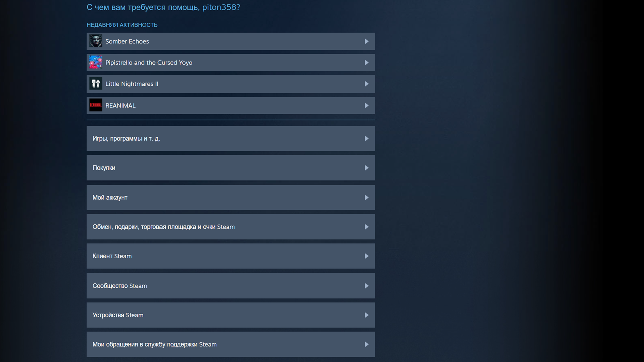Expand the arrow on the Somber Echoes row
The image size is (644, 362).
coord(367,41)
